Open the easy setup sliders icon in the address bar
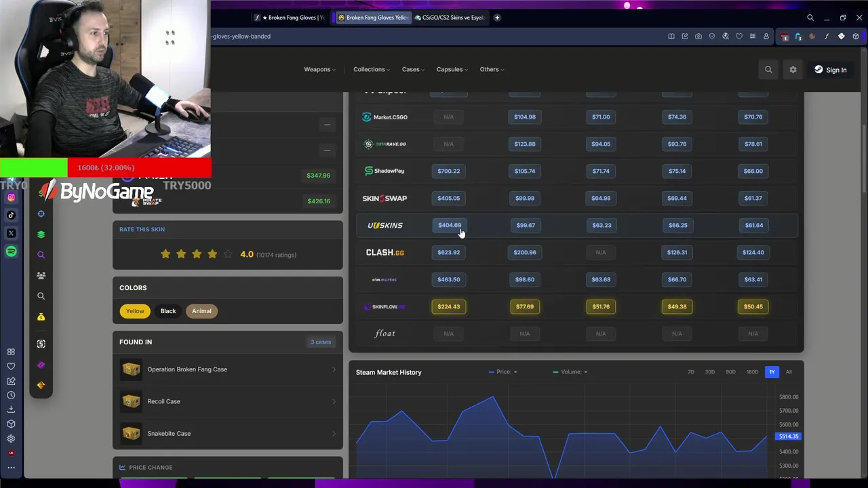 pos(753,37)
